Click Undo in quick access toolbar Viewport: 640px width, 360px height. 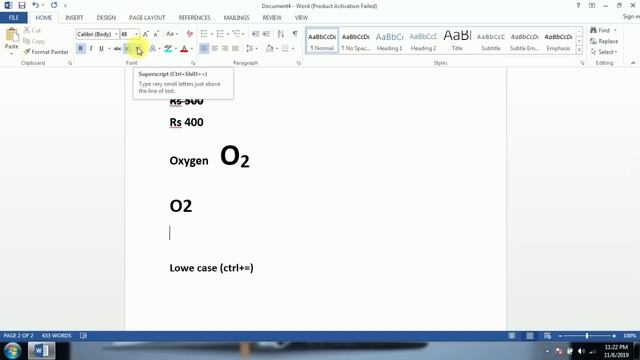tap(36, 5)
